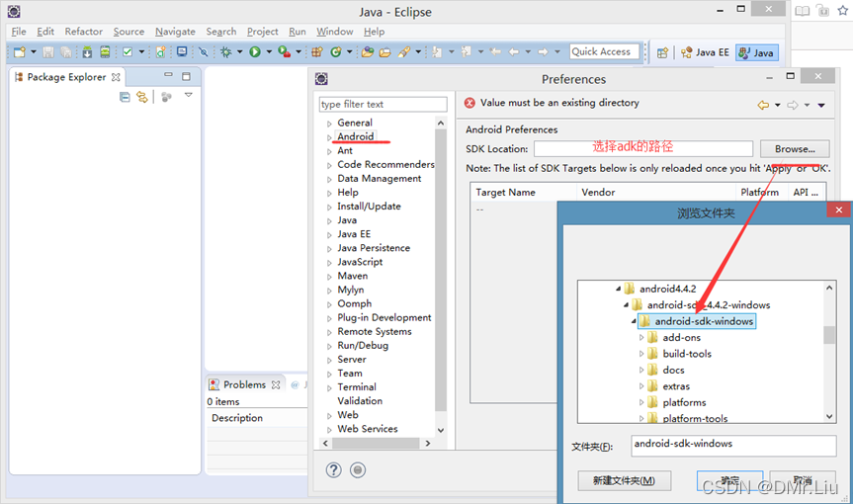The height and width of the screenshot is (504, 853).
Task: Open the Search icon dropdown arrow
Action: (418, 52)
